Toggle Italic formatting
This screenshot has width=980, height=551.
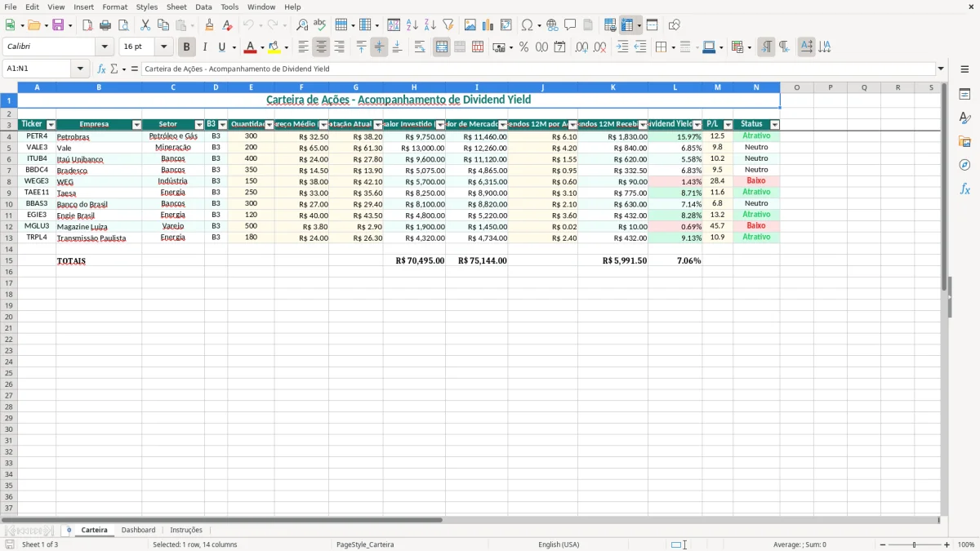coord(204,47)
